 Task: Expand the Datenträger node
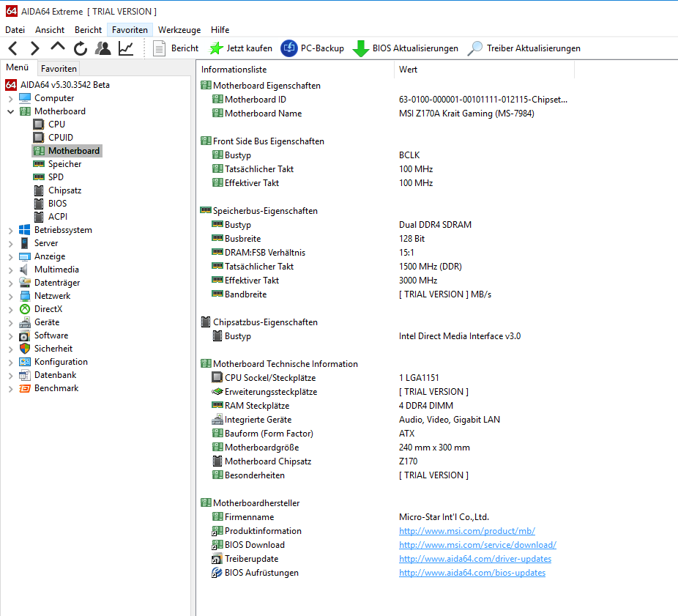click(11, 283)
